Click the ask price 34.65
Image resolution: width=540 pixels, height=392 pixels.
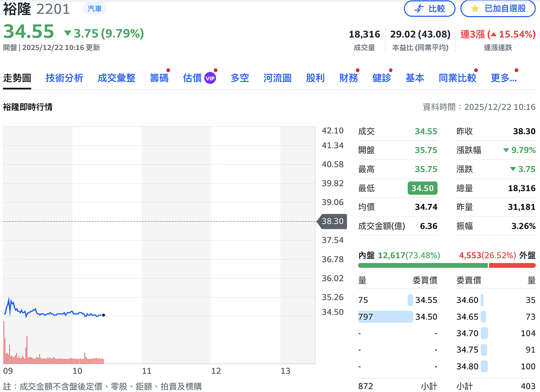point(468,317)
